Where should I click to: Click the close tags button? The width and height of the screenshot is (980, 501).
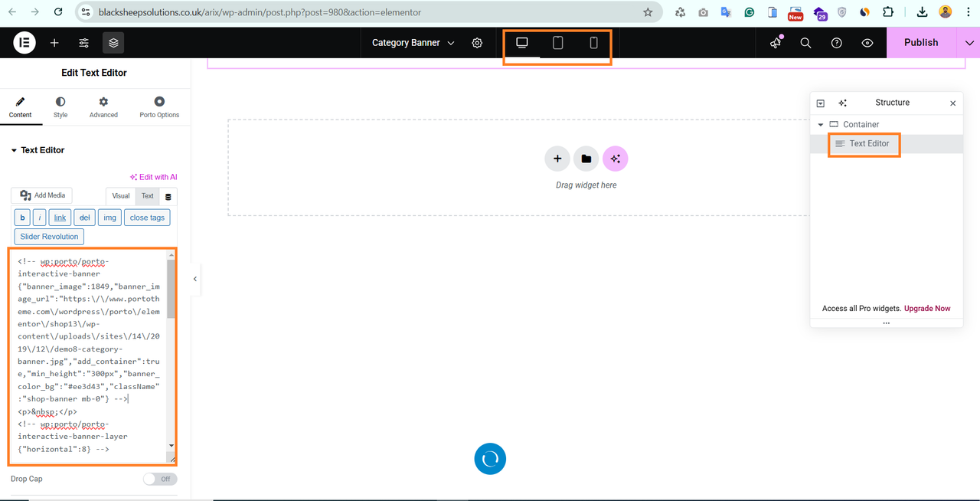[x=147, y=218]
